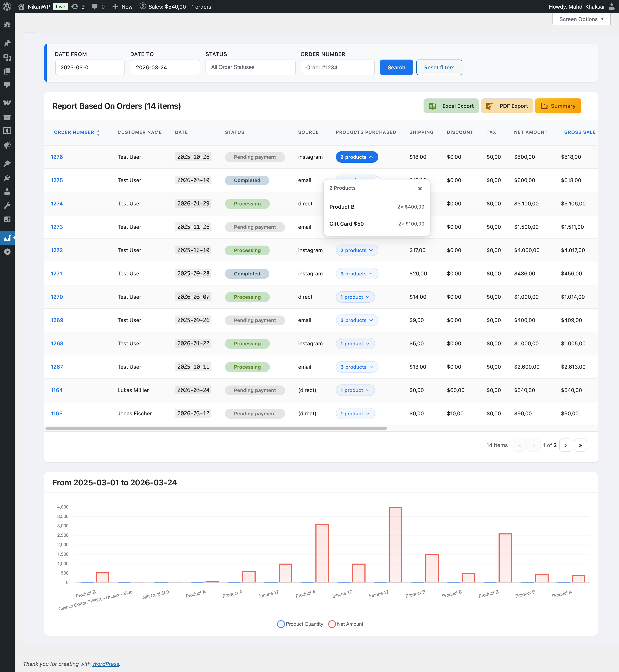Open order 1274 link
Screen dimensions: 619x672
57,204
